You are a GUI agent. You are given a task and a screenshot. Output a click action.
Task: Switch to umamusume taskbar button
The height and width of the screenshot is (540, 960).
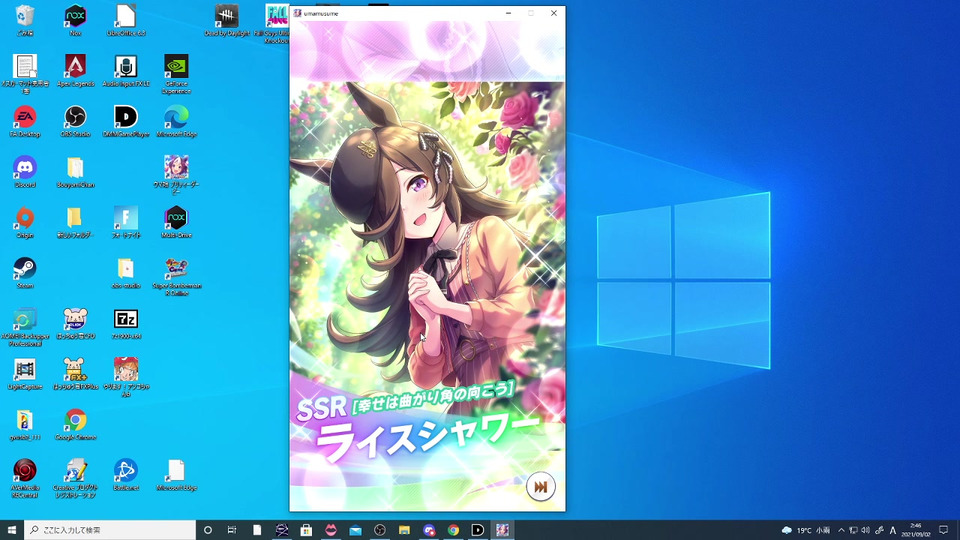(x=502, y=530)
